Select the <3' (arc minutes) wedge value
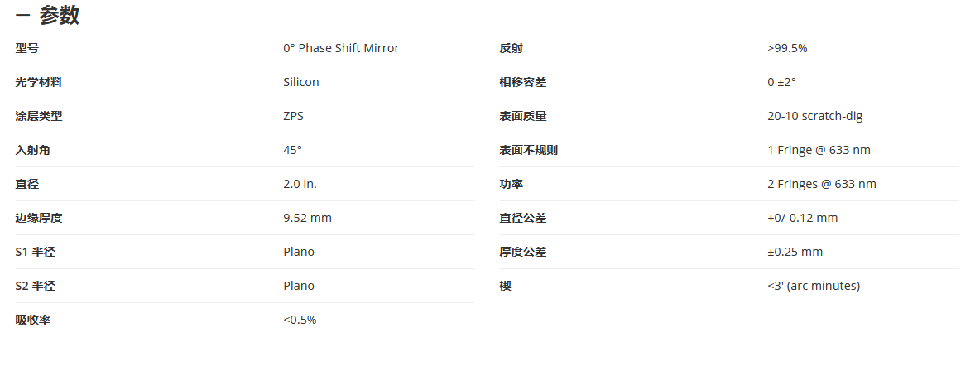 pyautogui.click(x=813, y=286)
